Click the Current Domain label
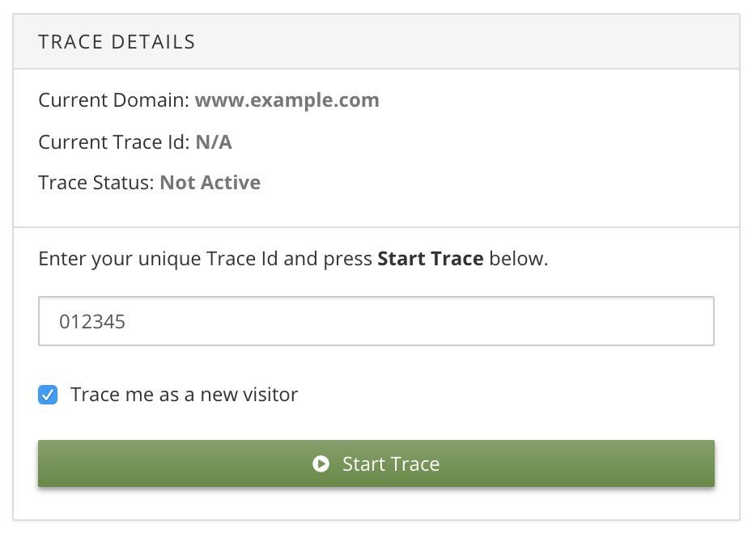Viewport: 756px width, 533px height. (113, 101)
